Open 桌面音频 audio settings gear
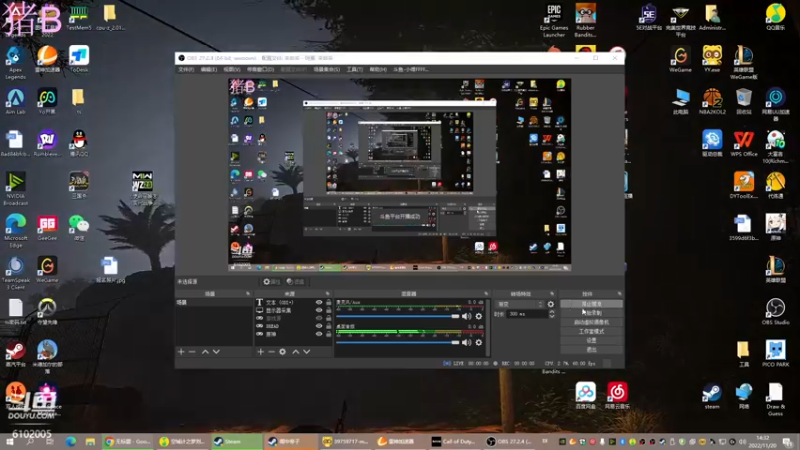This screenshot has width=800, height=450. coord(479,342)
